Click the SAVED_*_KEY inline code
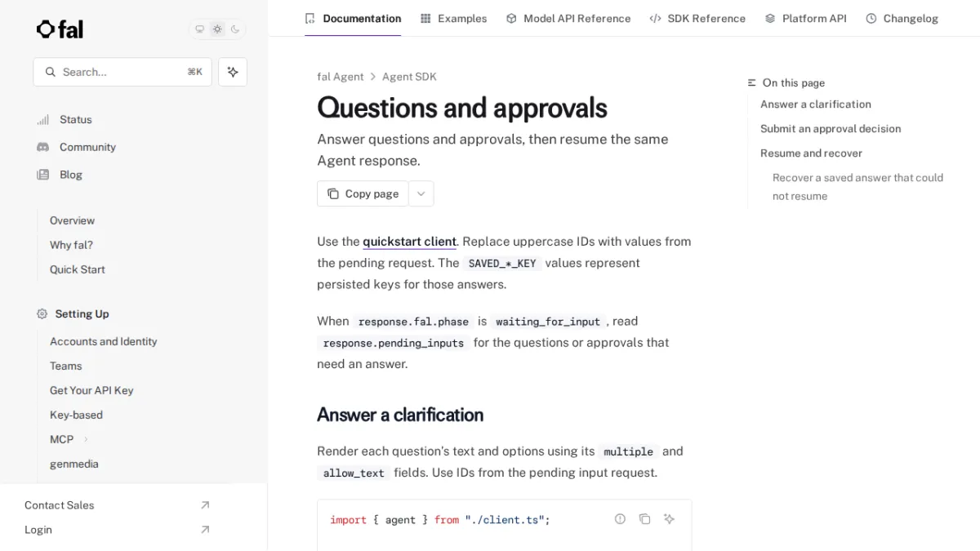Screen dimensions: 980x551 (x=502, y=264)
